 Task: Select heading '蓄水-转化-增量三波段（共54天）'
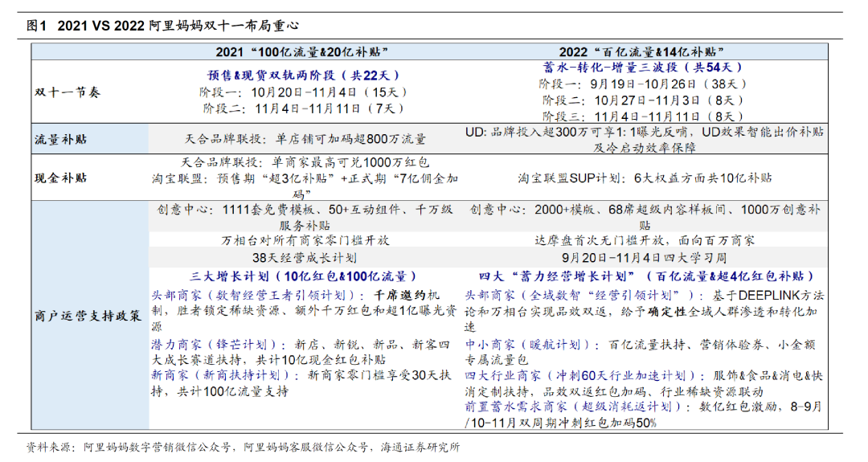pos(642,67)
